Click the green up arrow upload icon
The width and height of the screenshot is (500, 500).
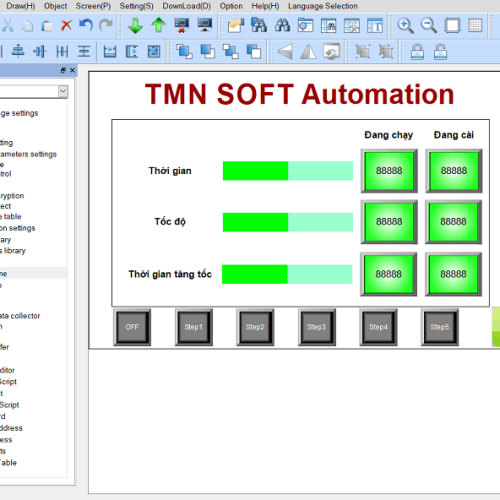[158, 25]
